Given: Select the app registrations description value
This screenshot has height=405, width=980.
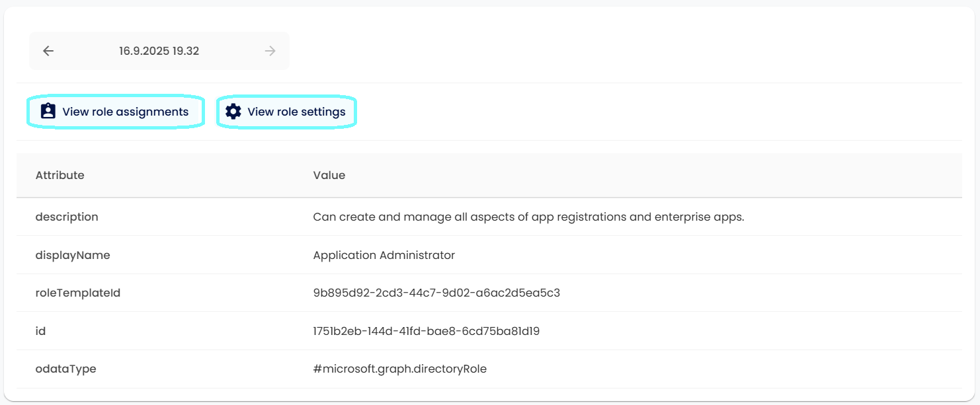Looking at the screenshot, I should [x=528, y=217].
